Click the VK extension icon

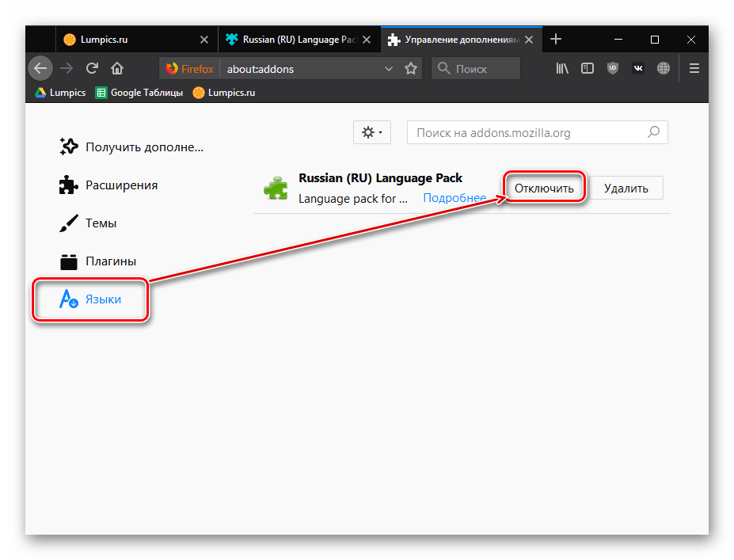pos(638,68)
